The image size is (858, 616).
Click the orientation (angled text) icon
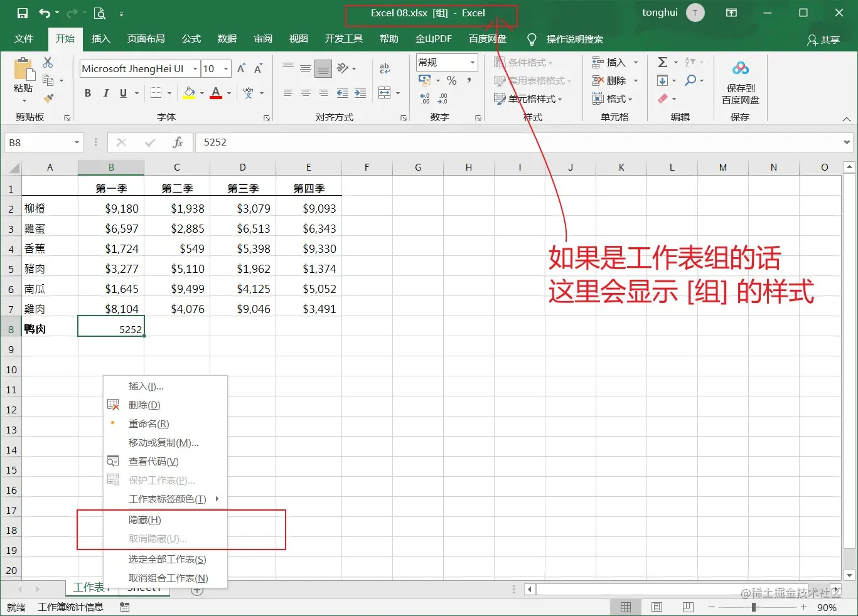pyautogui.click(x=343, y=68)
